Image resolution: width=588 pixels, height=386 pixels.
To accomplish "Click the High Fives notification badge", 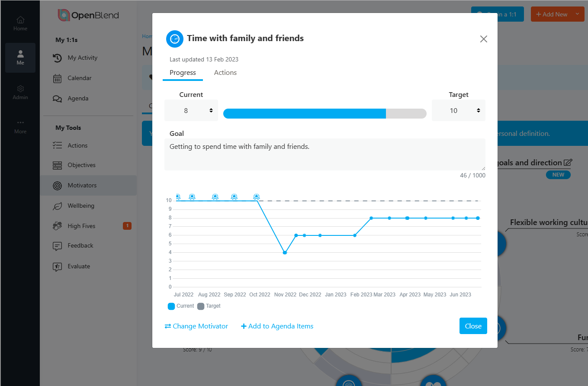I will coord(127,226).
